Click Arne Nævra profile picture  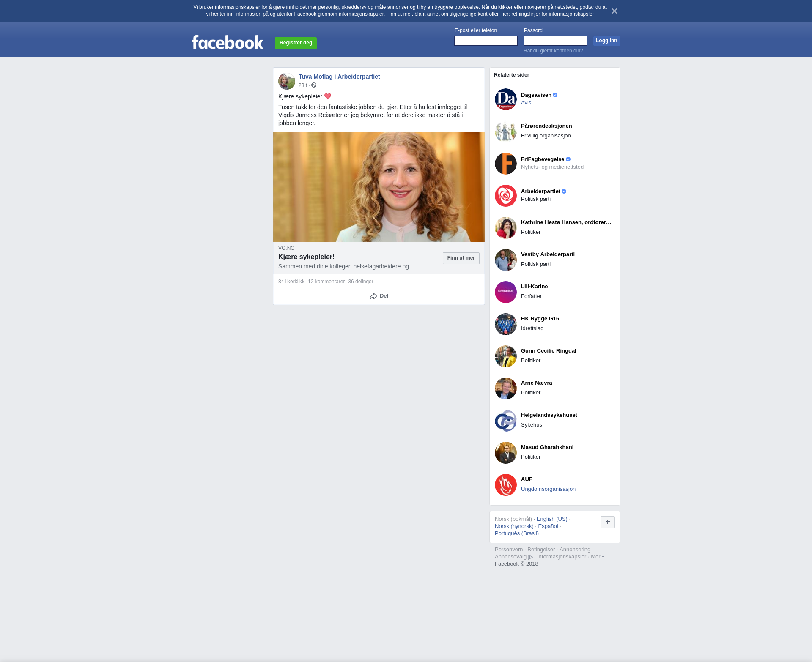pyautogui.click(x=506, y=388)
